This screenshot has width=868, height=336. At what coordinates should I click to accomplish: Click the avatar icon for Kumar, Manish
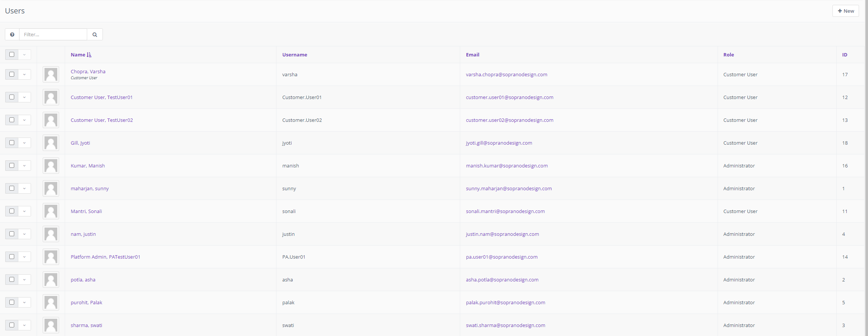click(51, 166)
